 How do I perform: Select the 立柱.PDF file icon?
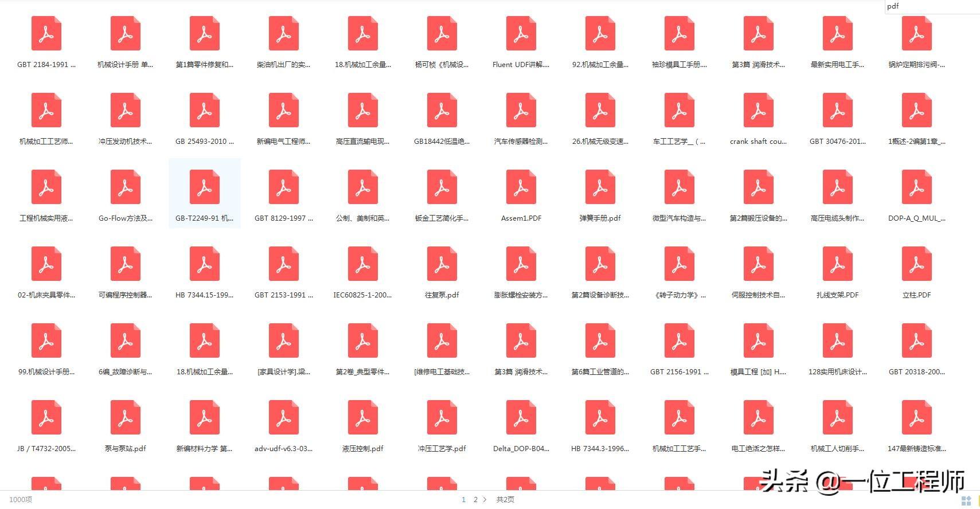[916, 264]
